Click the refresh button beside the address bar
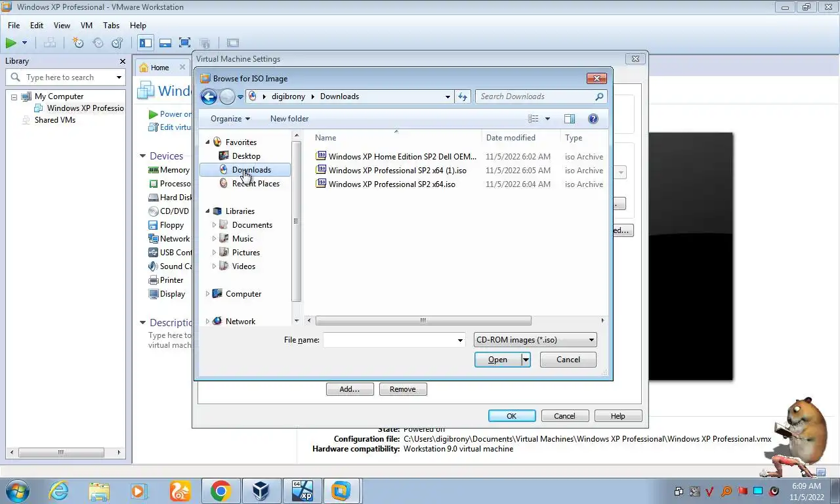This screenshot has height=504, width=840. (463, 96)
